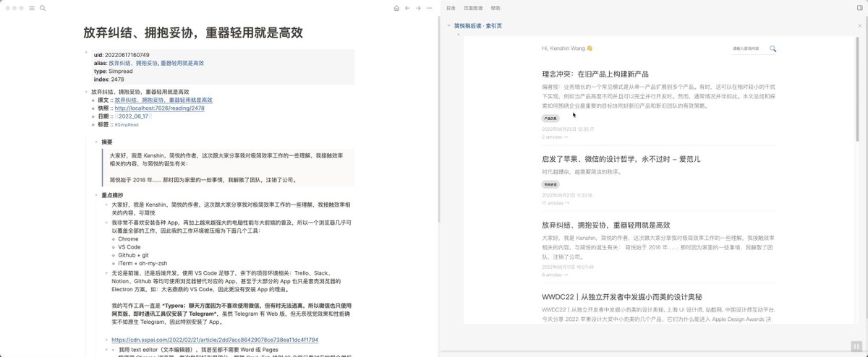Image resolution: width=868 pixels, height=357 pixels.
Task: Click the tag chip under 启发了苹果 article
Action: (550, 184)
